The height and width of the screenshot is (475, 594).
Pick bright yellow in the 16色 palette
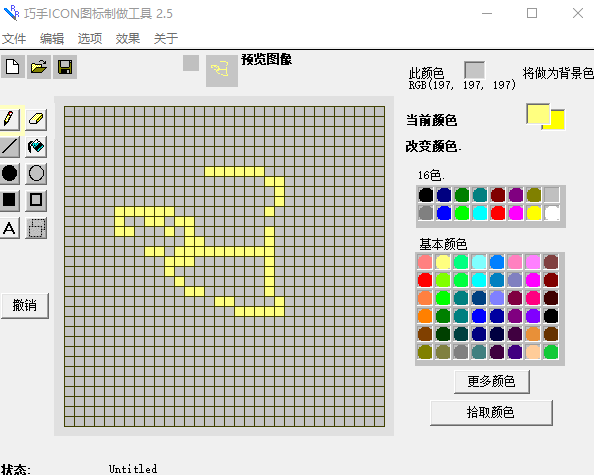534,213
